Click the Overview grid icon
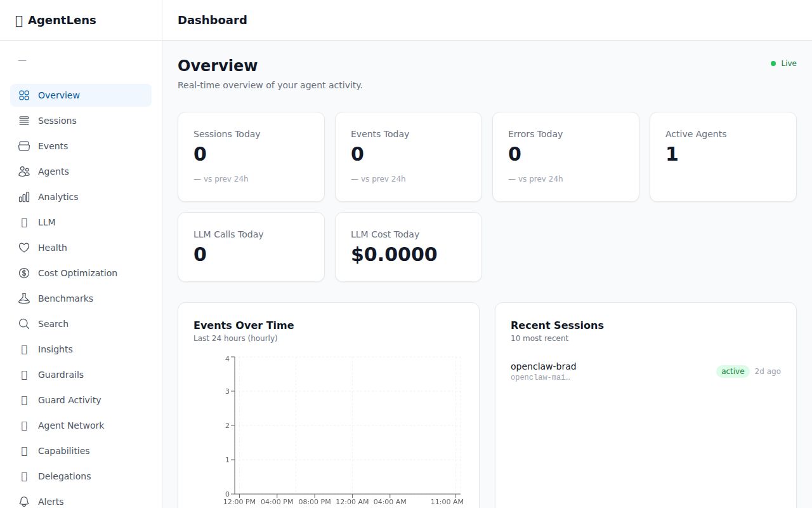The width and height of the screenshot is (812, 508). click(x=24, y=95)
